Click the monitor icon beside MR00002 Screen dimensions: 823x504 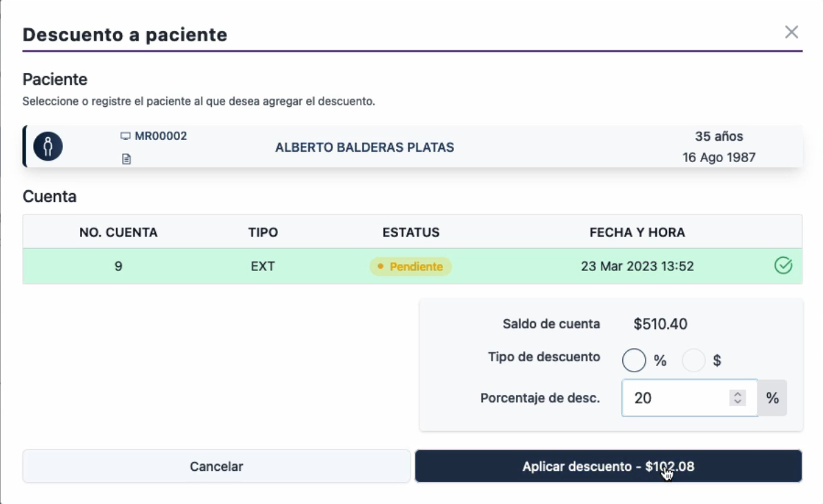[x=125, y=137]
